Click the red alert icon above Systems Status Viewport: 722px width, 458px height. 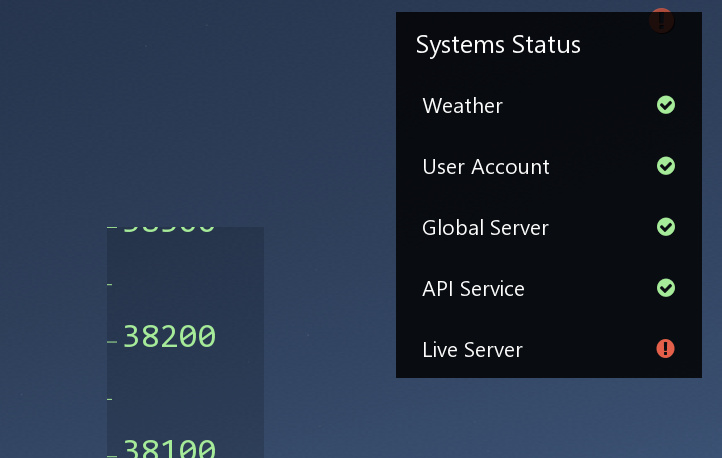coord(662,20)
